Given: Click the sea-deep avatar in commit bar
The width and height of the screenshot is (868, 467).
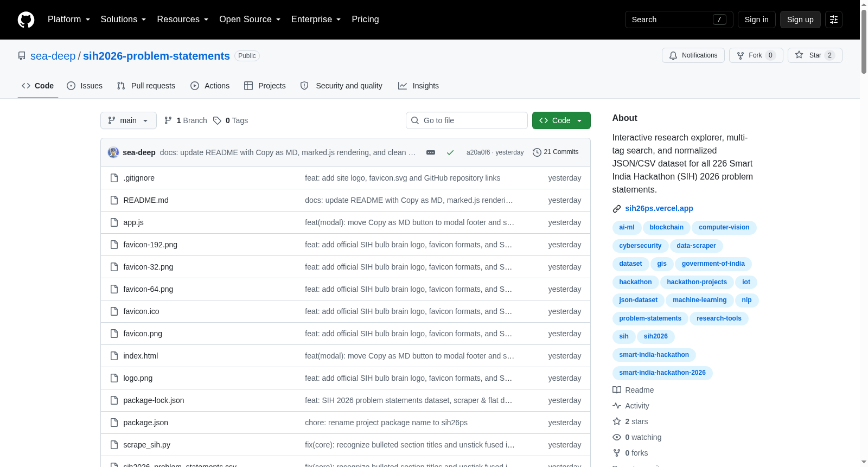Looking at the screenshot, I should click(113, 152).
